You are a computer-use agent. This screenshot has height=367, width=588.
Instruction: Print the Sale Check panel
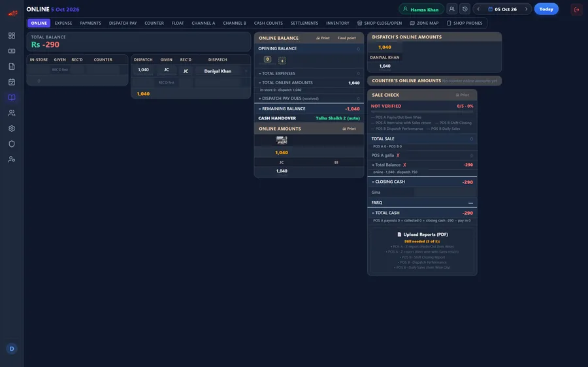(463, 95)
